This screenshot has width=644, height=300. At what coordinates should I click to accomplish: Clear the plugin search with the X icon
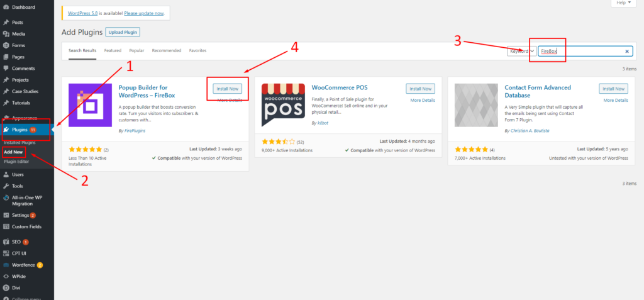(x=627, y=52)
